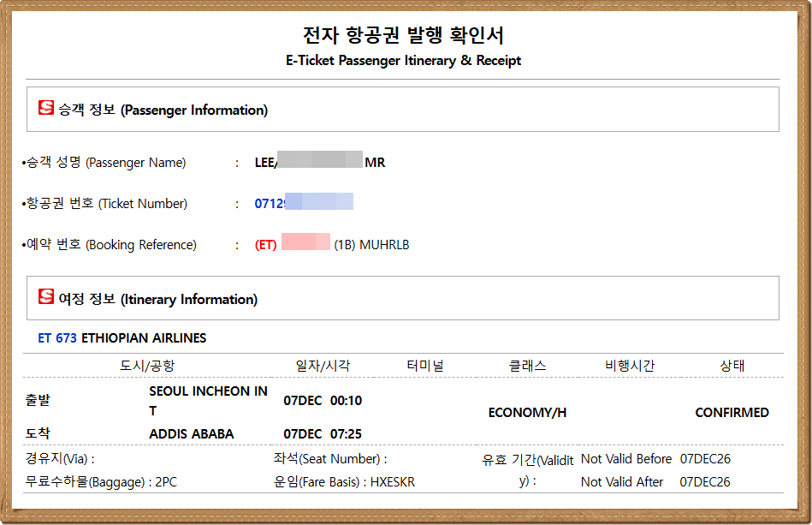Click the 도착 arrival row label
Viewport: 812px width, 525px height.
[x=38, y=433]
